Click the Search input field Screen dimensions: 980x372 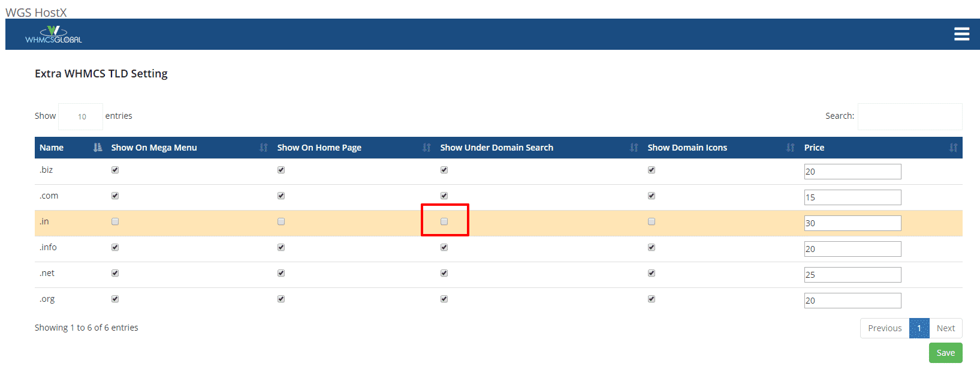point(909,116)
